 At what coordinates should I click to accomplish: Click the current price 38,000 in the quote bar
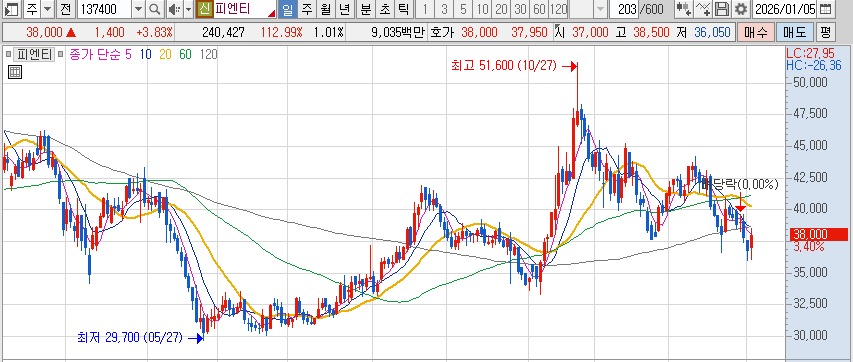(x=44, y=33)
